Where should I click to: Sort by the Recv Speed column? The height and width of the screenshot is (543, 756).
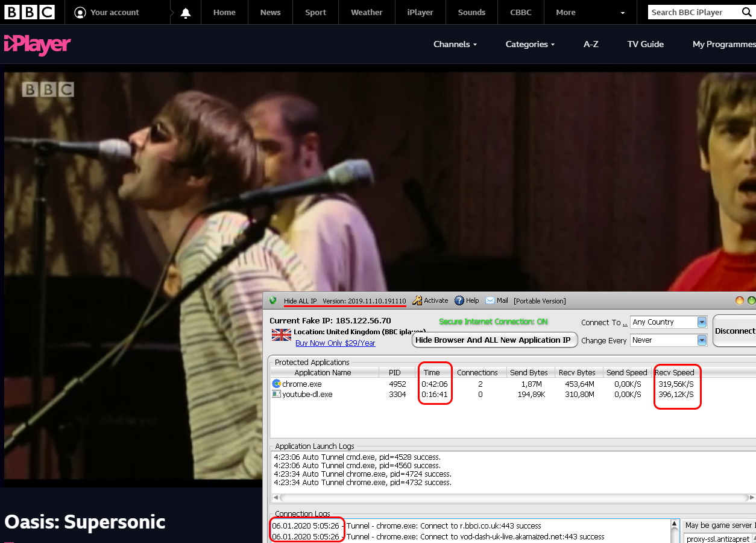coord(675,373)
